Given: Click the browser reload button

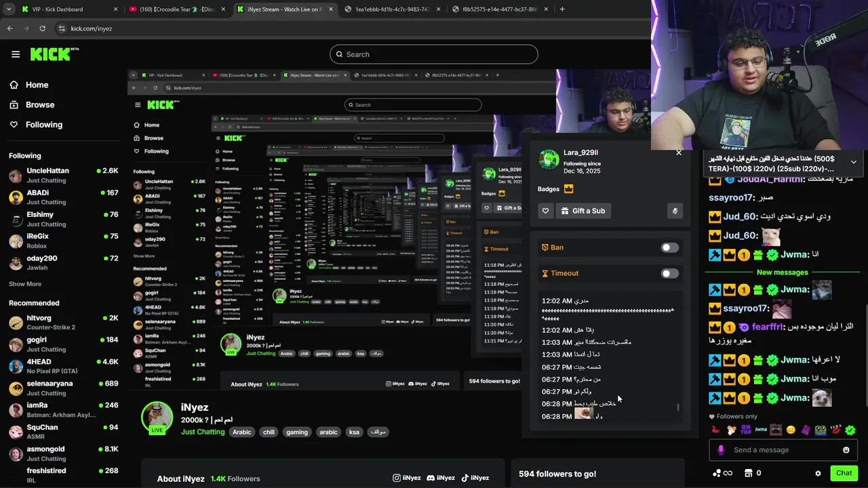Looking at the screenshot, I should (42, 28).
